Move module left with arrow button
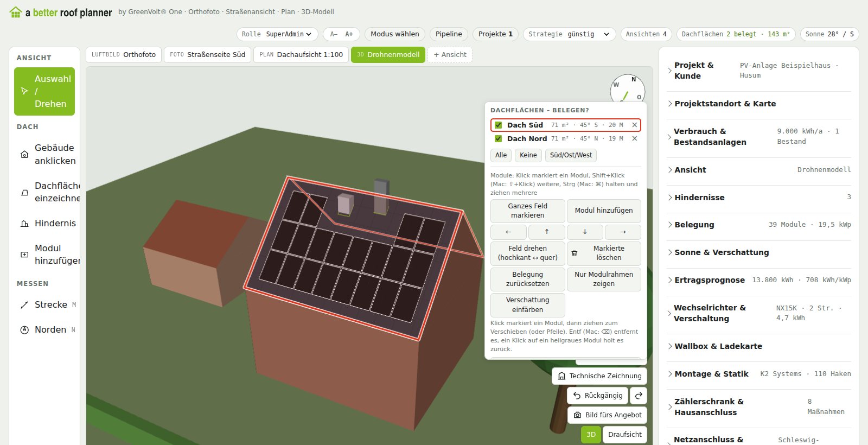The width and height of the screenshot is (868, 445). [508, 232]
